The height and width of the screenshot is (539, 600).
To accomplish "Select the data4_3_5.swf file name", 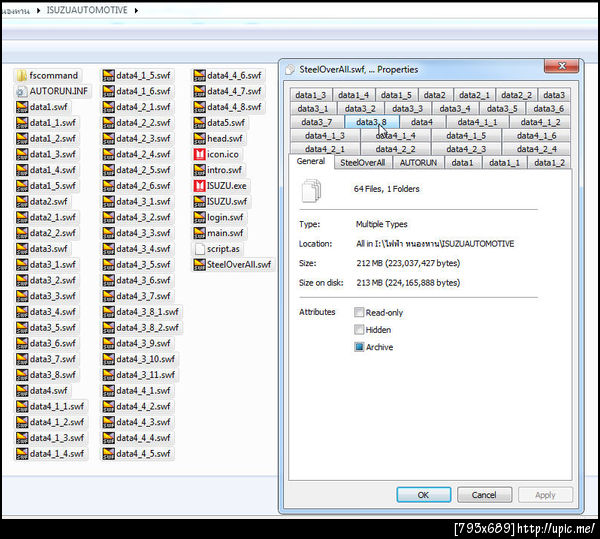I will point(143,265).
